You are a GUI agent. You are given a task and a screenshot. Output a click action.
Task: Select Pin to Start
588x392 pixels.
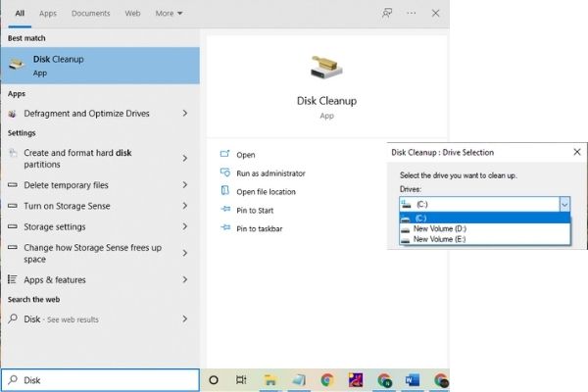[x=255, y=211]
